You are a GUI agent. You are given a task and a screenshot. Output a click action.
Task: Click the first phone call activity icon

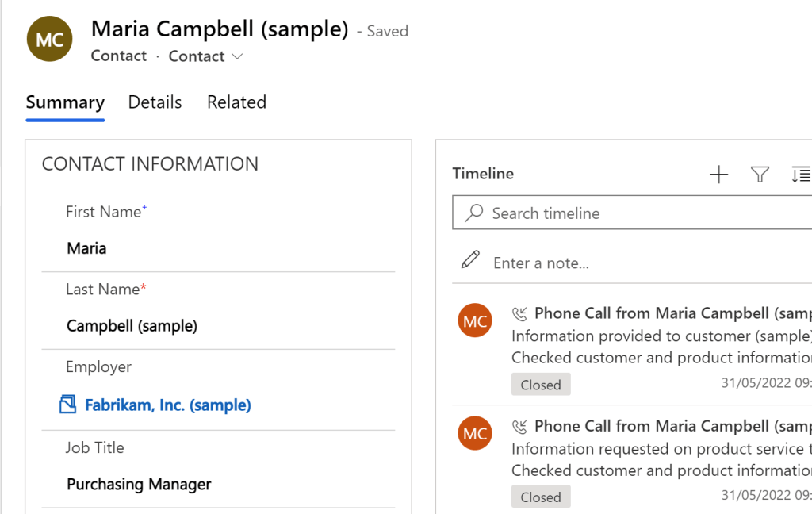pyautogui.click(x=520, y=313)
